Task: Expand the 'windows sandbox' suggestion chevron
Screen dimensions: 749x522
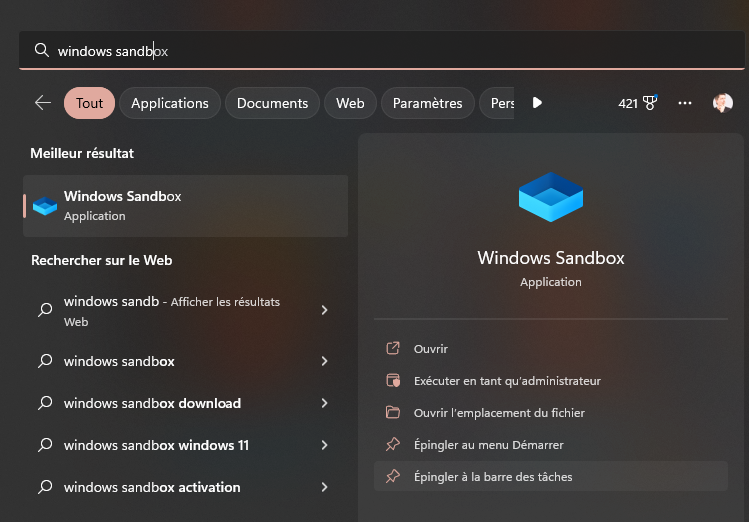Action: pos(324,361)
